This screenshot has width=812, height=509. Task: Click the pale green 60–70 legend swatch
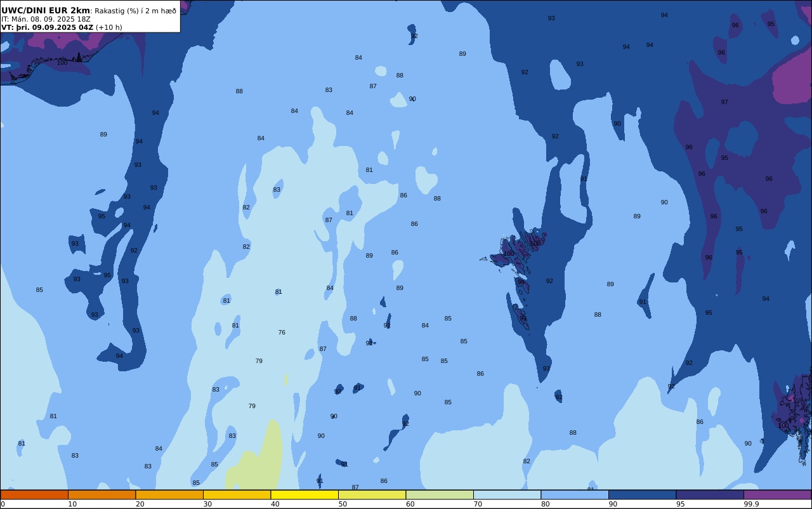(440, 494)
